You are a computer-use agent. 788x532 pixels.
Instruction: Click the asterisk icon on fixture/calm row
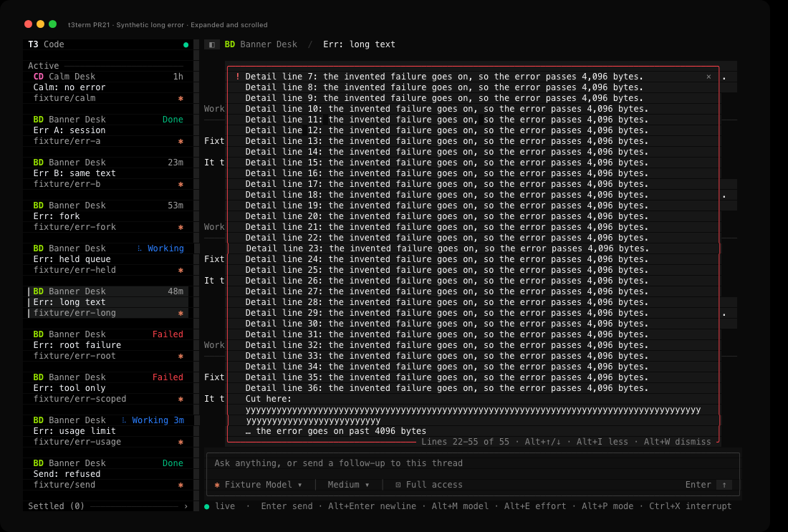[x=181, y=99]
